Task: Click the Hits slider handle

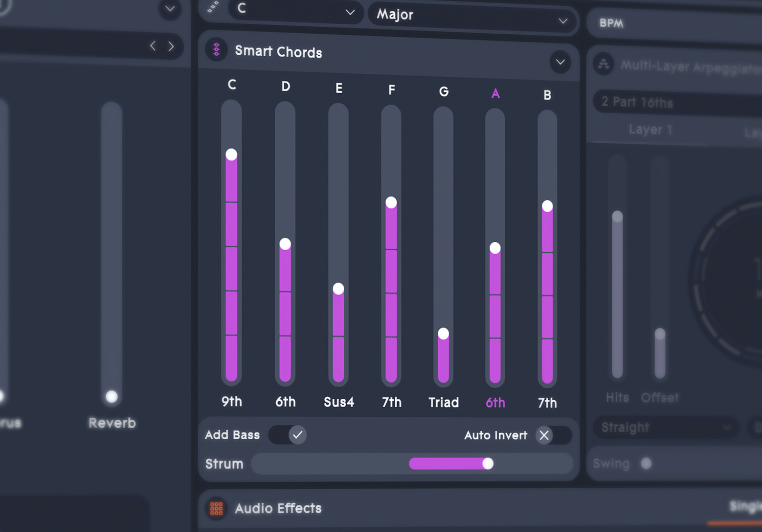Action: 617,217
